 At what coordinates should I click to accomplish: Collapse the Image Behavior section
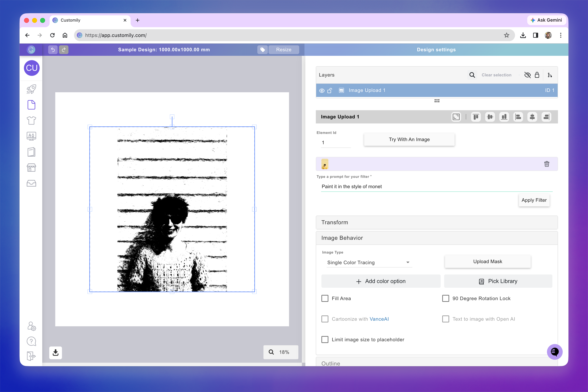[x=437, y=238]
